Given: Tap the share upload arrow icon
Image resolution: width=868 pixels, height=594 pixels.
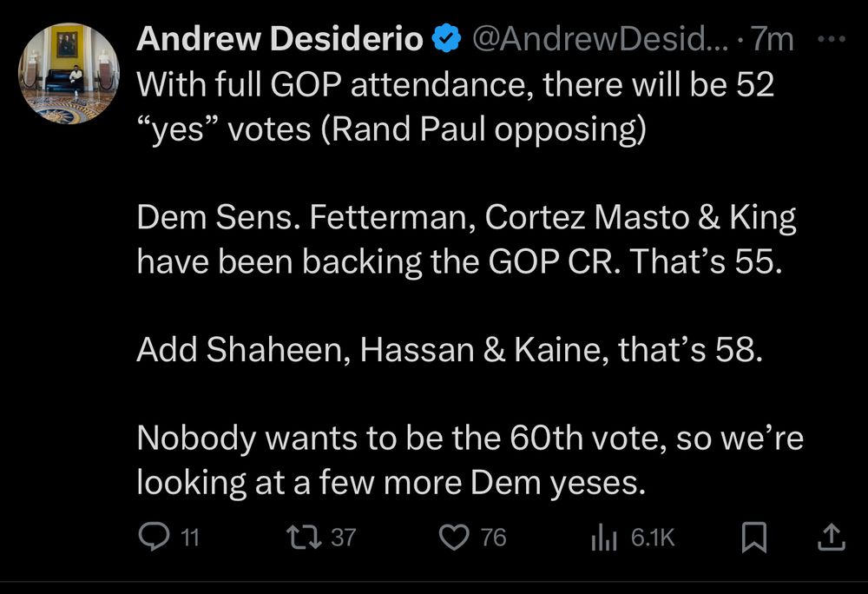Looking at the screenshot, I should point(832,538).
